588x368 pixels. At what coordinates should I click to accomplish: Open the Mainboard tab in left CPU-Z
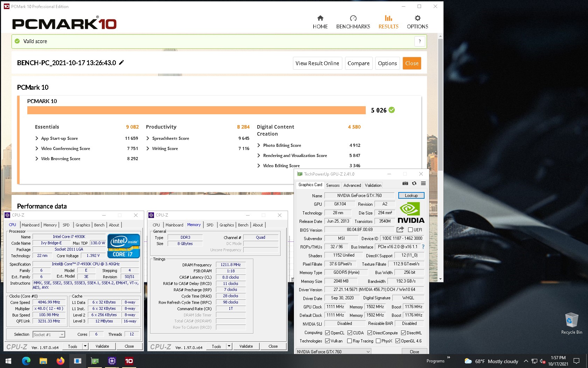(x=31, y=225)
